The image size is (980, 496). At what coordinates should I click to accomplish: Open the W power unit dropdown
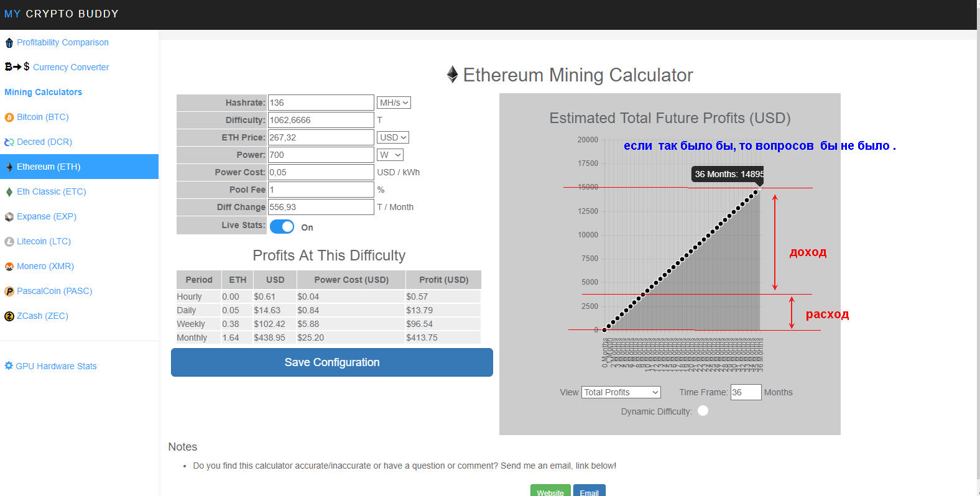(x=391, y=155)
